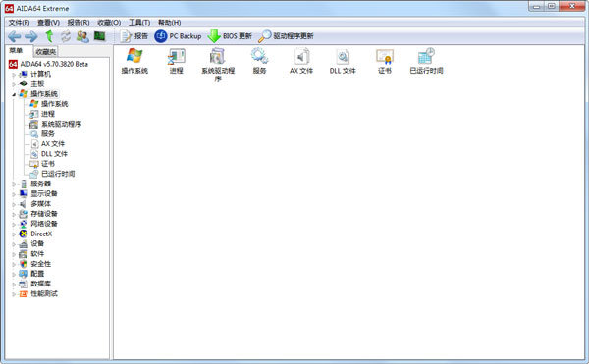Expand the 数据库 tree node
The width and height of the screenshot is (589, 364).
click(x=14, y=285)
